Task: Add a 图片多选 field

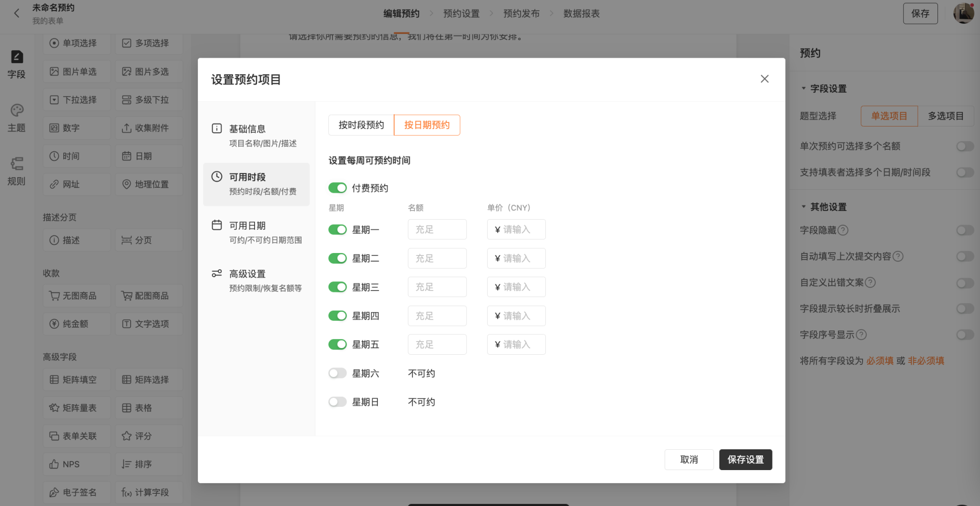Action: click(149, 72)
